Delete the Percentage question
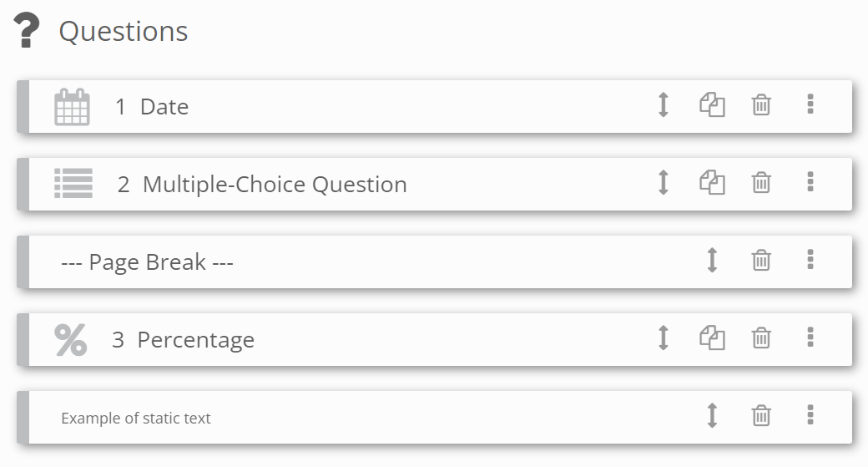 761,338
